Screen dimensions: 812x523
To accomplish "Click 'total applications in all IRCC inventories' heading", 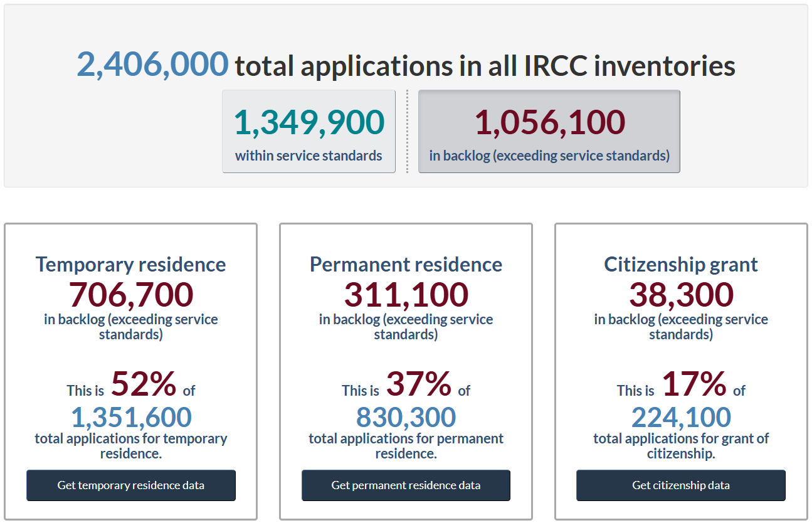I will (485, 66).
